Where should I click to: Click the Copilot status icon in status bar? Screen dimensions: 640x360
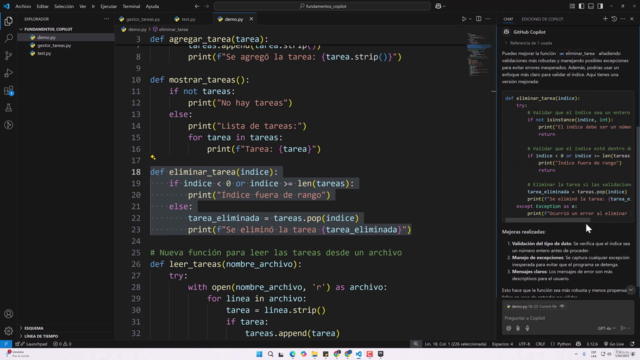[578, 344]
